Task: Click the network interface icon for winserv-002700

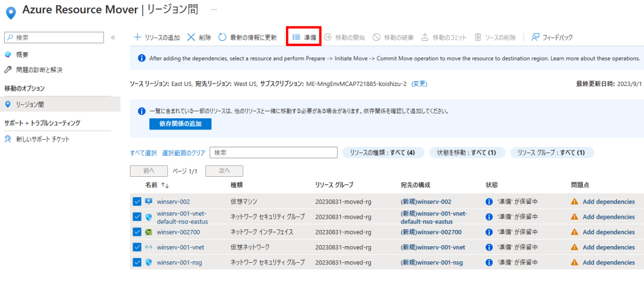Action: [x=149, y=232]
